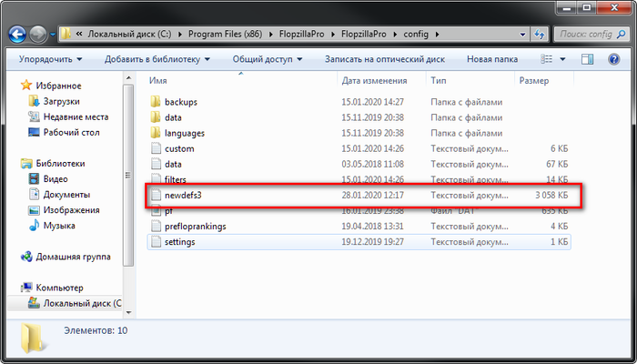This screenshot has width=637, height=364.
Task: Open recent locations dropdown beside navigation arrows
Action: pos(53,35)
